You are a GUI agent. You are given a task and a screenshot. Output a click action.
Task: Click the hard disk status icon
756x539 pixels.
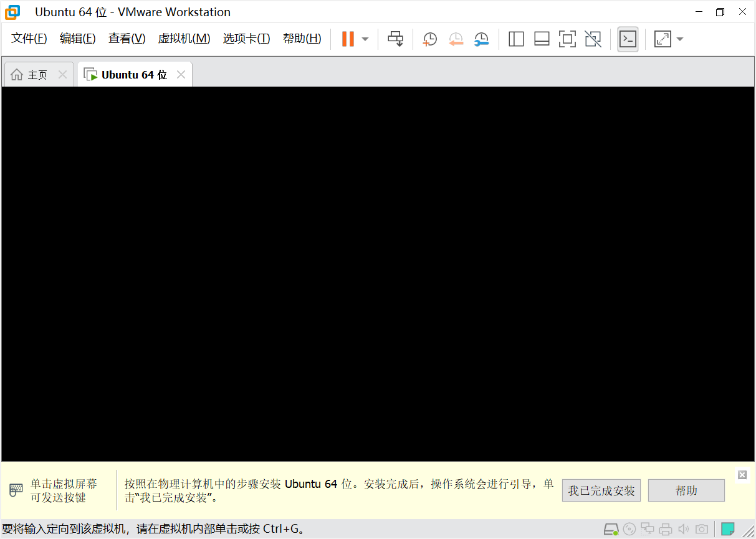click(x=611, y=530)
